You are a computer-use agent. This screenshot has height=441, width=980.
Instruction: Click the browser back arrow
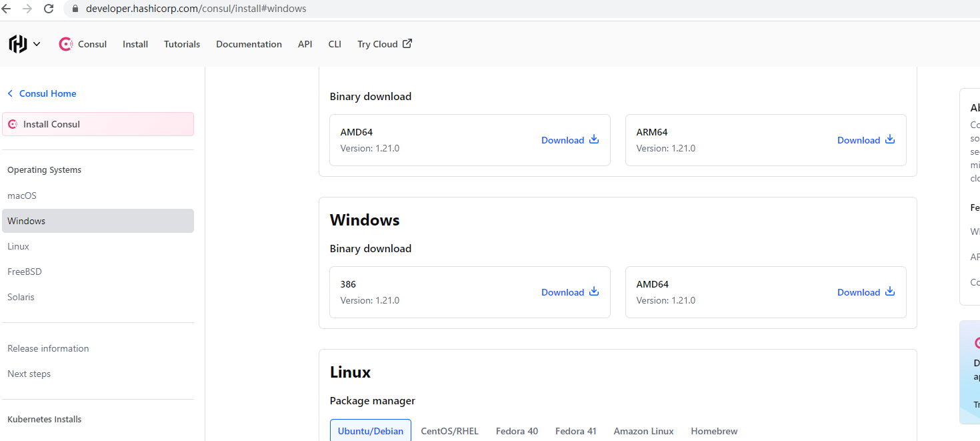coord(6,9)
